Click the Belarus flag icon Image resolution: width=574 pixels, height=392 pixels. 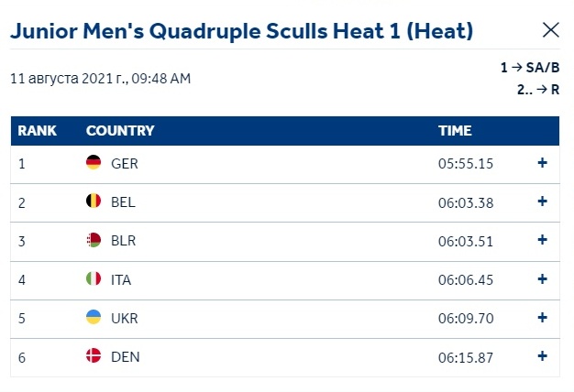click(94, 240)
